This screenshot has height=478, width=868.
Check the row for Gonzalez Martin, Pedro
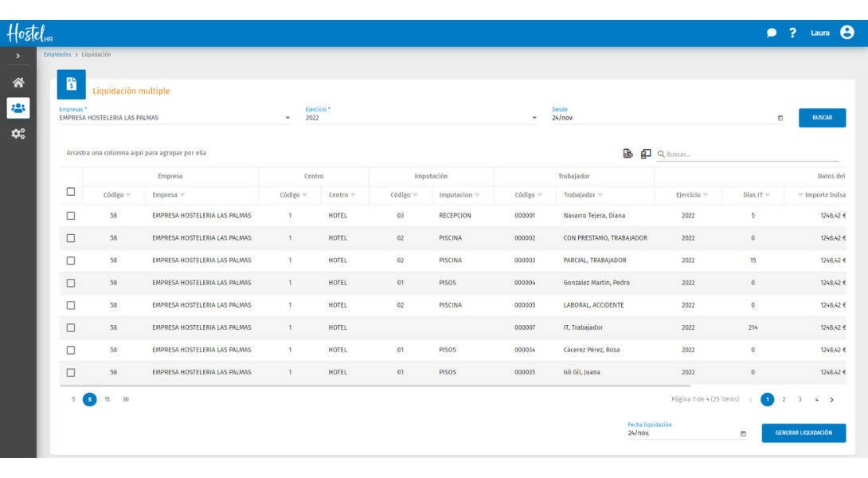pos(71,283)
